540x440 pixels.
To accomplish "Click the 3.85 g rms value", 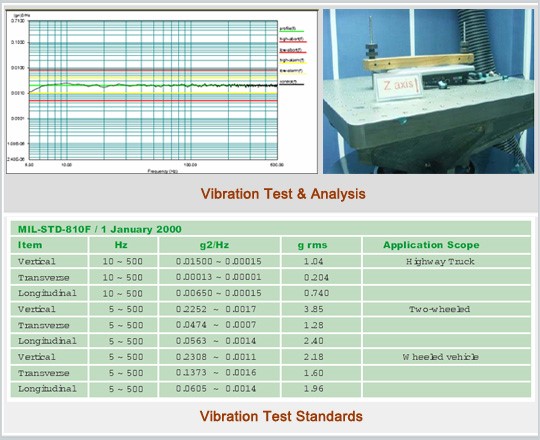I will (313, 309).
